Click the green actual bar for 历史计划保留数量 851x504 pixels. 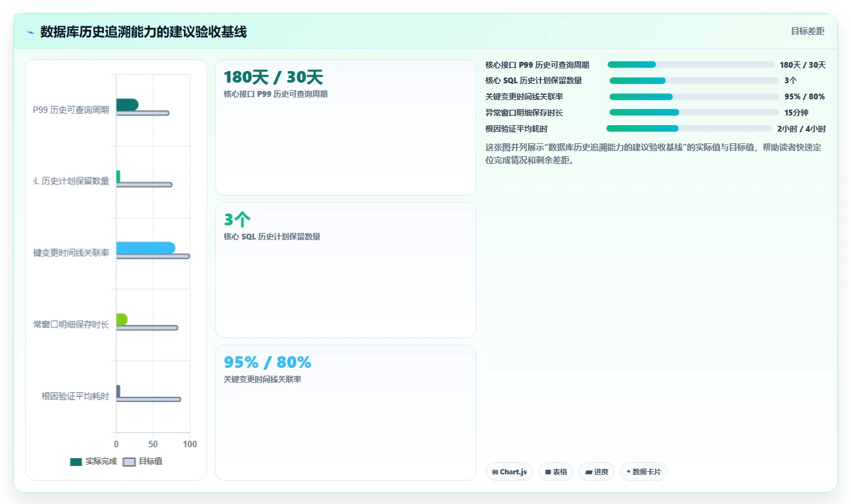click(118, 176)
